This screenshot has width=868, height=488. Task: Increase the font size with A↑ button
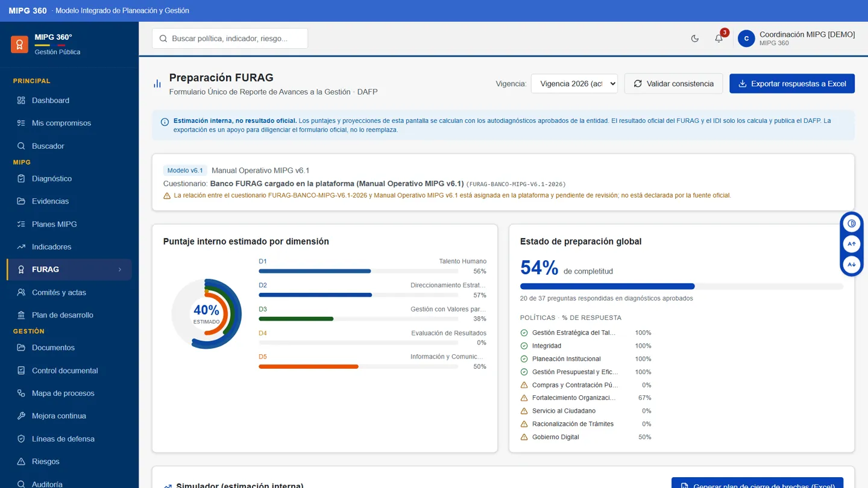[x=852, y=244]
